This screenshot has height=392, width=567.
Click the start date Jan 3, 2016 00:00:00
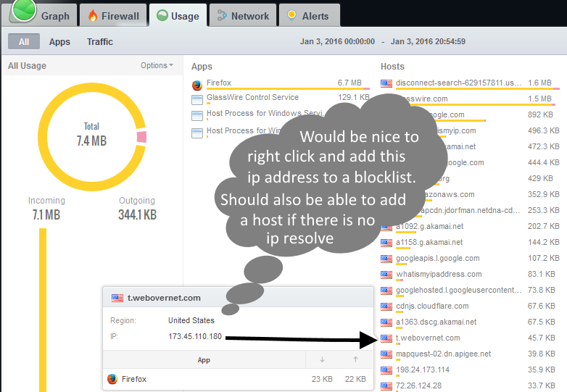click(x=337, y=42)
